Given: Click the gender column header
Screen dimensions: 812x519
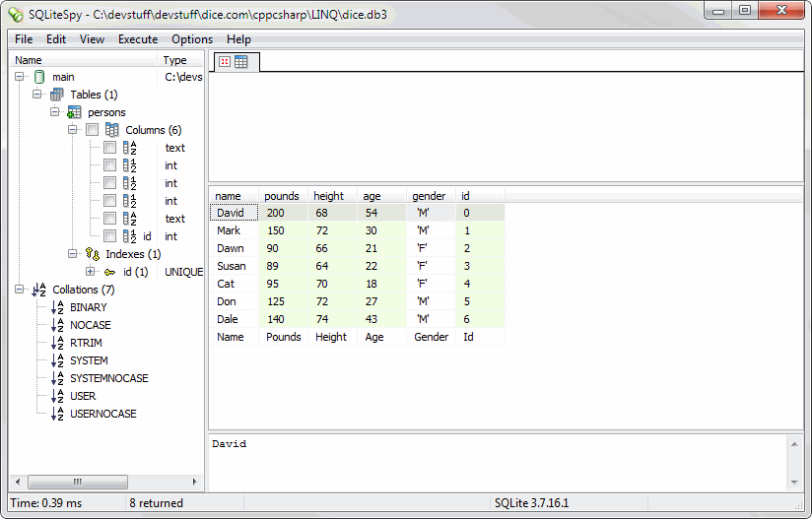Looking at the screenshot, I should (429, 196).
